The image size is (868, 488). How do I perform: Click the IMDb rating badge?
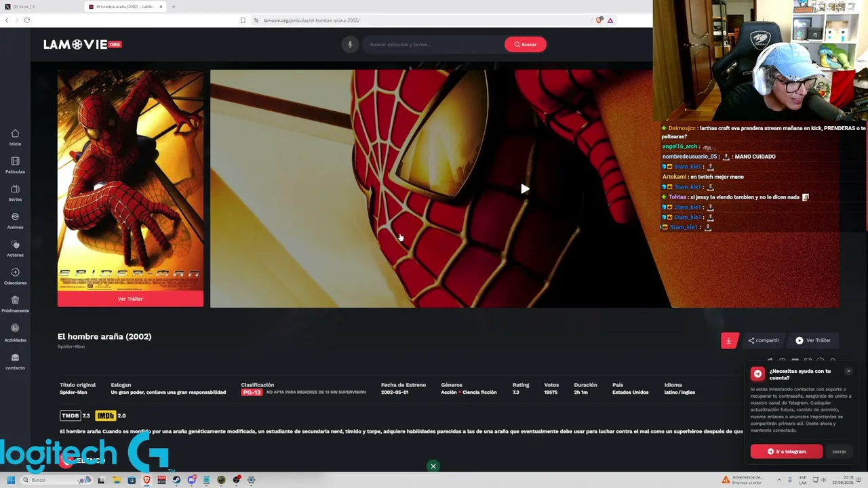tap(105, 415)
